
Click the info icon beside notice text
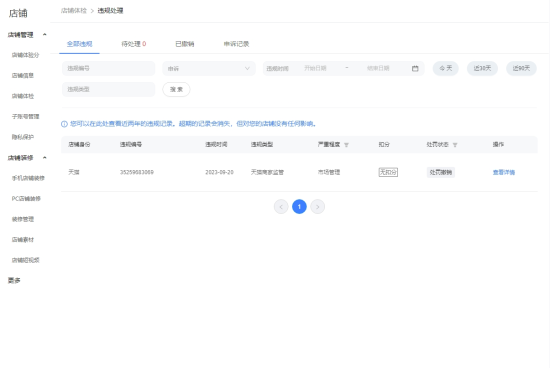pyautogui.click(x=64, y=124)
